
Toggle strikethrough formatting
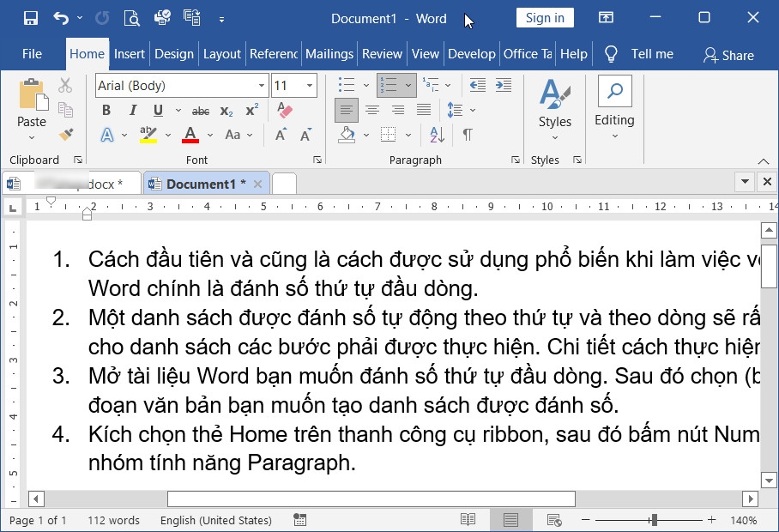pos(201,111)
